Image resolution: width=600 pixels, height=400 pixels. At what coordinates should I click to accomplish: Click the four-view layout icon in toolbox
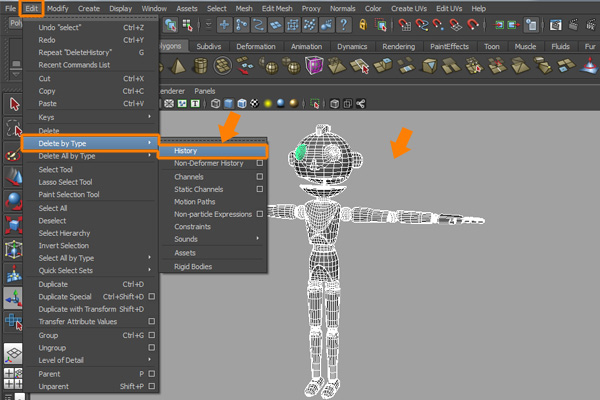tap(13, 378)
